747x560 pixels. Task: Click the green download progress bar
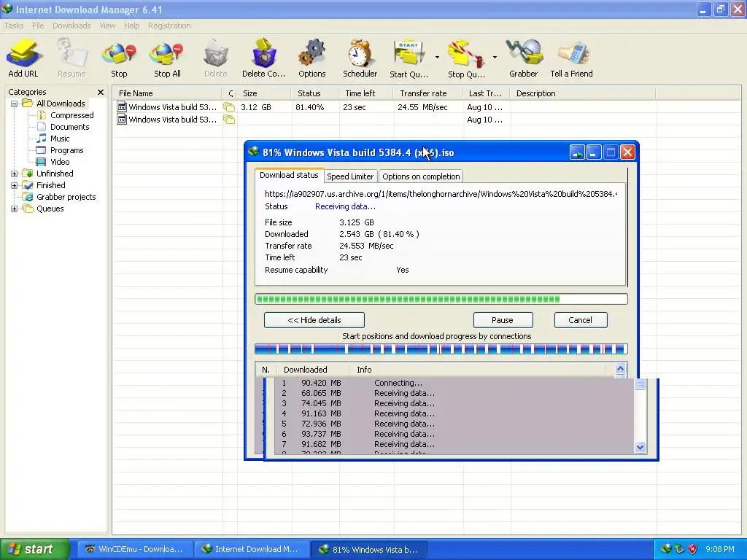(441, 299)
